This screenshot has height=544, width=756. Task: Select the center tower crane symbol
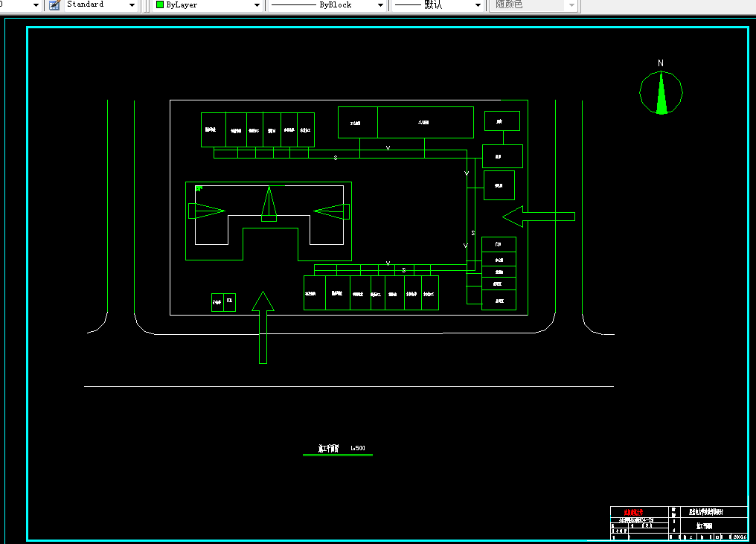(269, 204)
